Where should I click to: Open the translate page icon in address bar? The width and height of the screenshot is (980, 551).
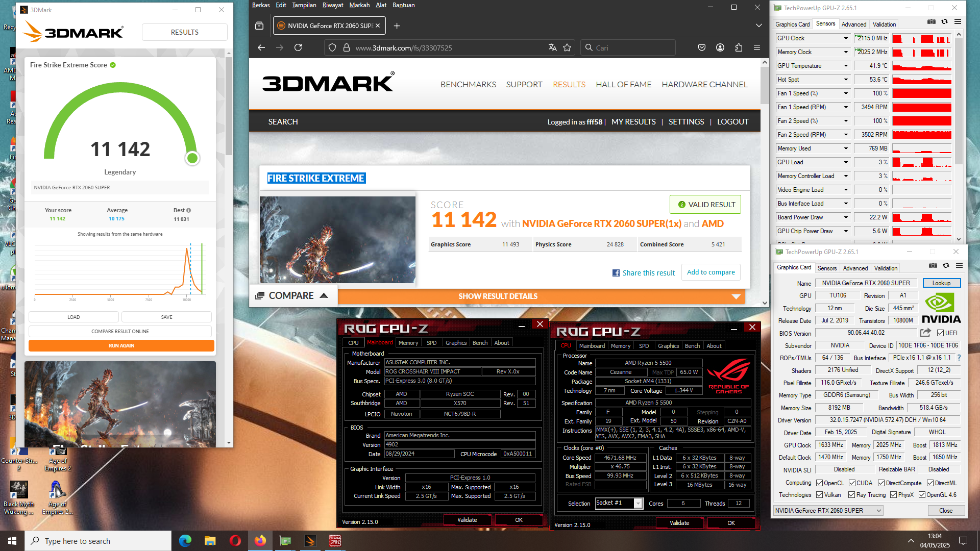pos(552,47)
